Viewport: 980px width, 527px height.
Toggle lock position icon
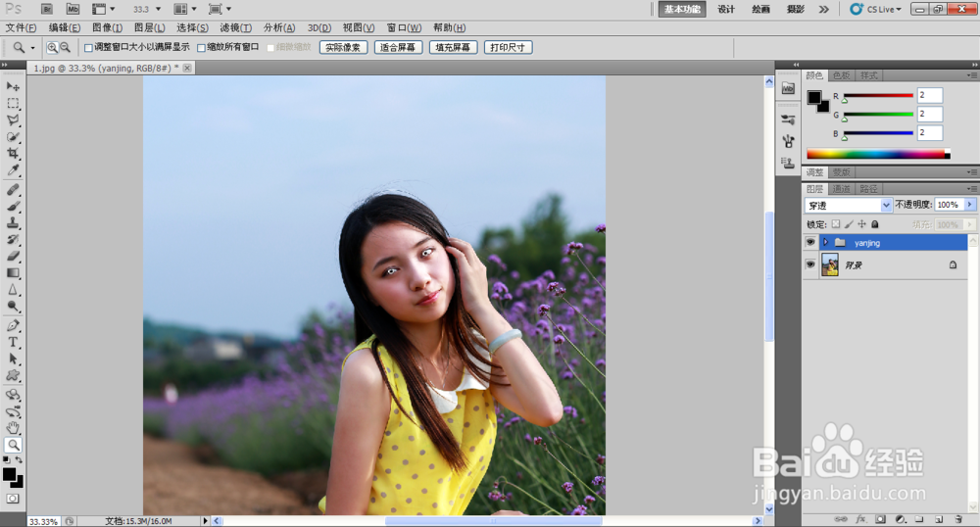861,224
